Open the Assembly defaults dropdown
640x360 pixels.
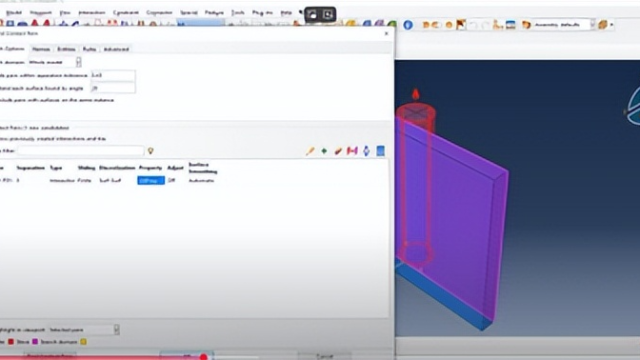coord(563,25)
